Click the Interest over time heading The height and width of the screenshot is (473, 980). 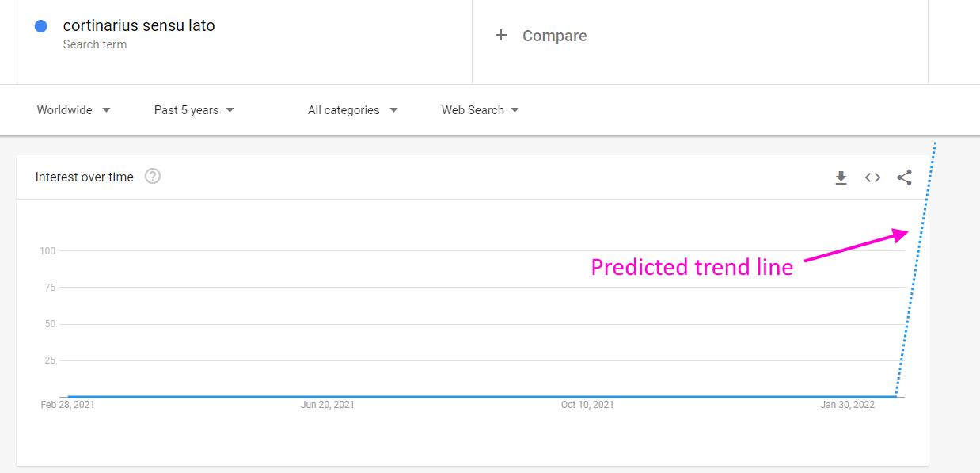pyautogui.click(x=85, y=177)
